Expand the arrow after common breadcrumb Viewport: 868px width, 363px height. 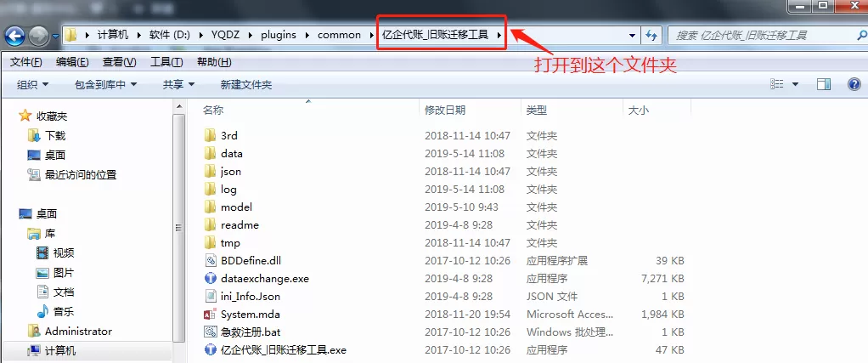[x=372, y=36]
